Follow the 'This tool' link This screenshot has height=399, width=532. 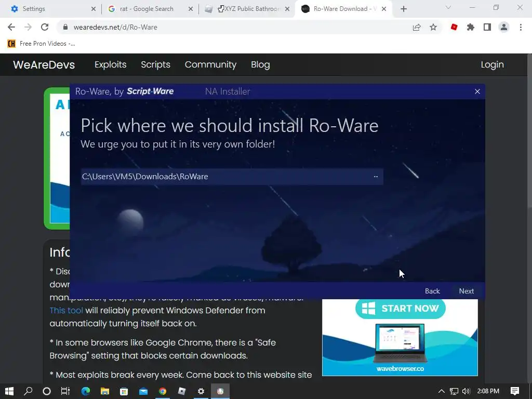[x=66, y=310]
